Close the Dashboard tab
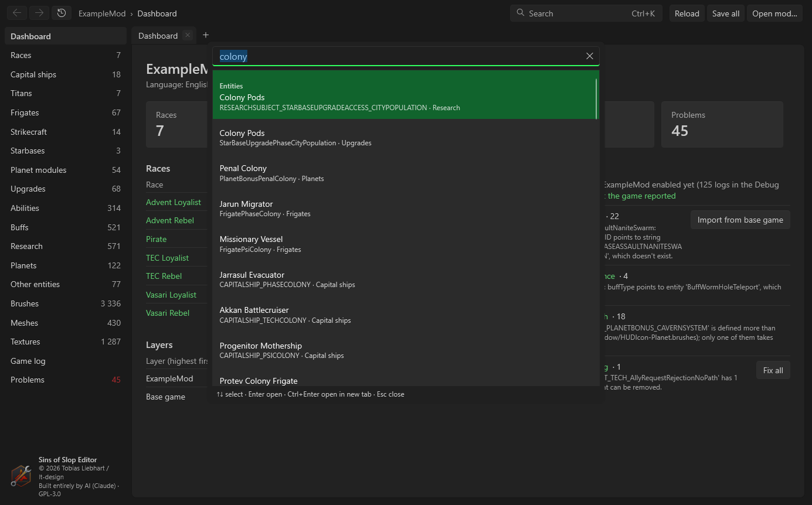The image size is (812, 505). (188, 36)
